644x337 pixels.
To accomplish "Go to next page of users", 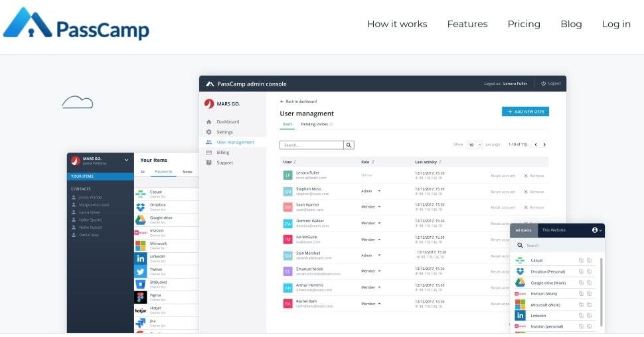I will 544,145.
